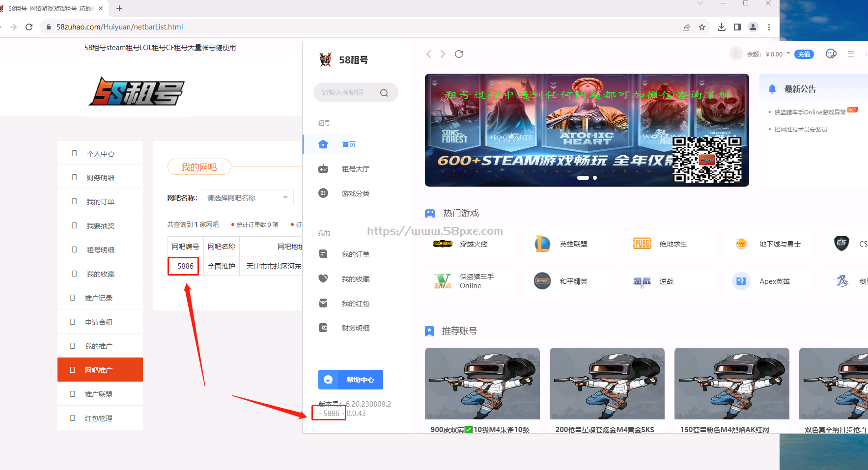
Task: Open 财务明细 wallet icon in app sidebar
Action: click(323, 328)
